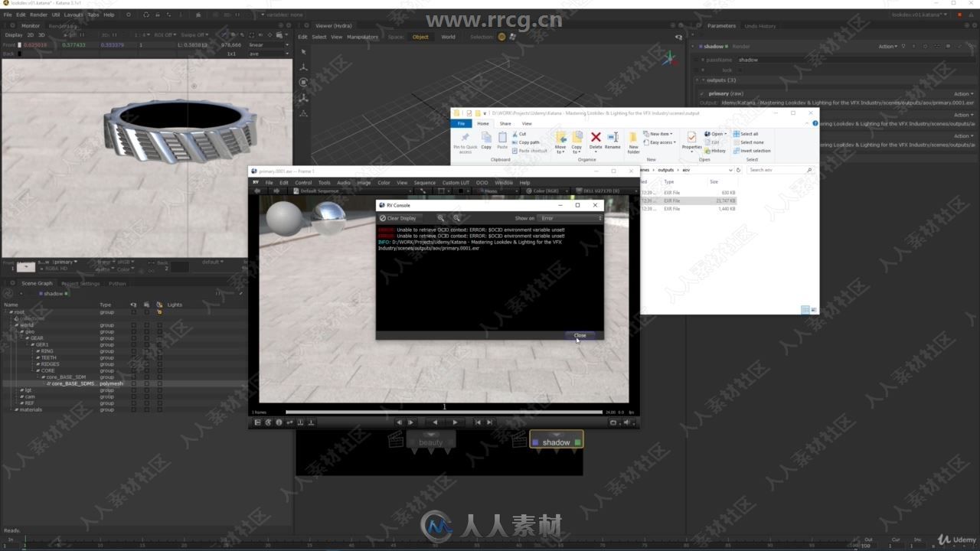This screenshot has width=980, height=551.
Task: Open RV Custom LUT menu
Action: pos(456,183)
